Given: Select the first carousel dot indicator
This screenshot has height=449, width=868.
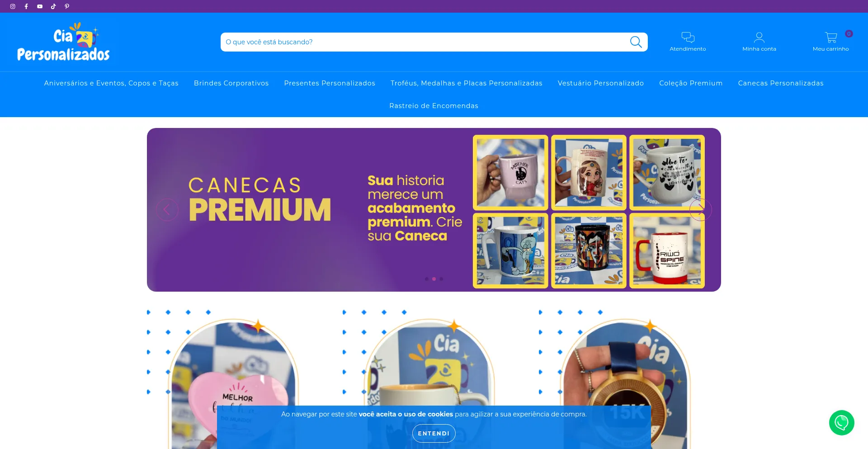Looking at the screenshot, I should click(426, 279).
